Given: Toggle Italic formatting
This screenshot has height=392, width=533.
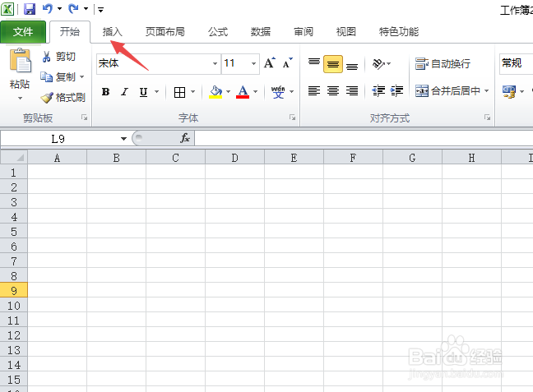Looking at the screenshot, I should 125,92.
